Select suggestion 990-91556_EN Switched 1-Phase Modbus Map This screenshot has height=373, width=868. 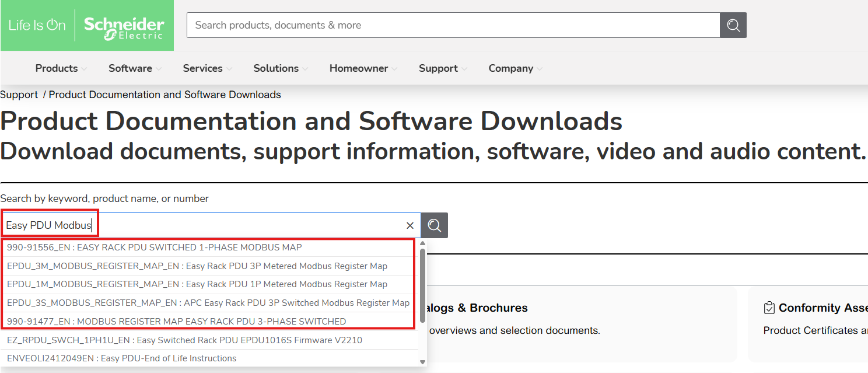pos(210,247)
